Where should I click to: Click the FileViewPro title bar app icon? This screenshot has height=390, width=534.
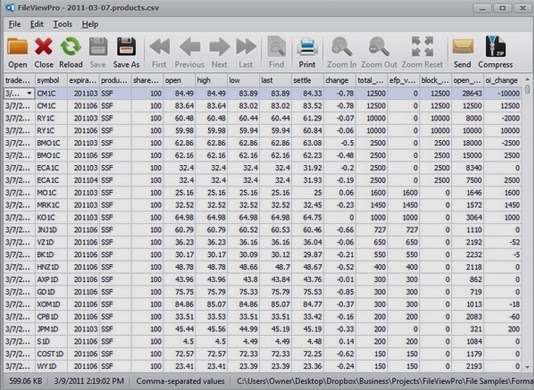[10, 7]
